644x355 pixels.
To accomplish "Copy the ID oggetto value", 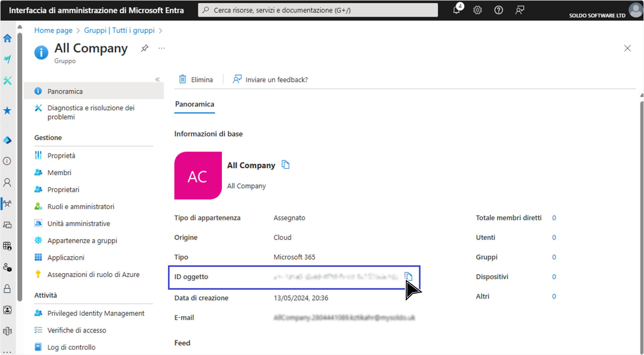I will coord(408,276).
